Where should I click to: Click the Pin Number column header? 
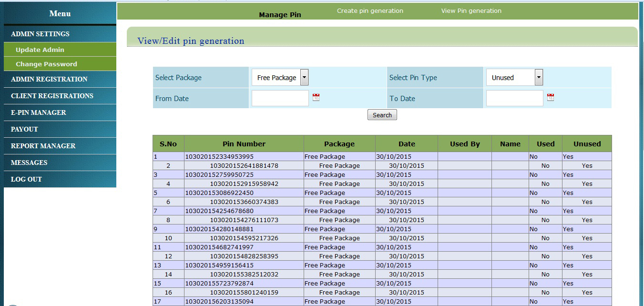click(244, 144)
